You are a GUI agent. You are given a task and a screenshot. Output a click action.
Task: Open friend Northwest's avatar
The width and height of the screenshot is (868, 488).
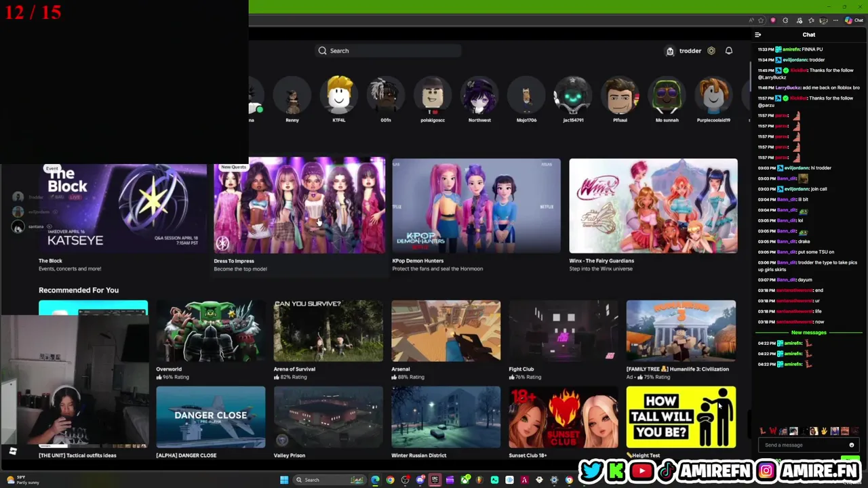point(479,96)
